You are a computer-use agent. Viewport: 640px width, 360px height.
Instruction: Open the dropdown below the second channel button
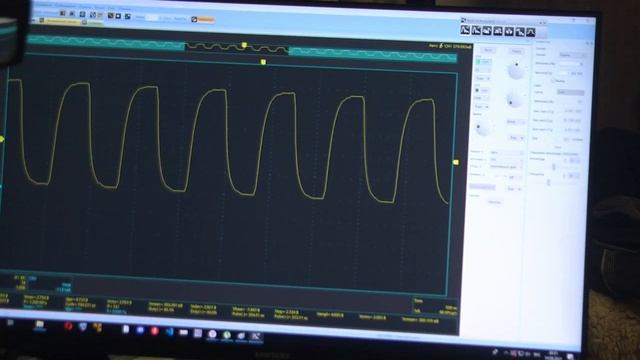482,98
